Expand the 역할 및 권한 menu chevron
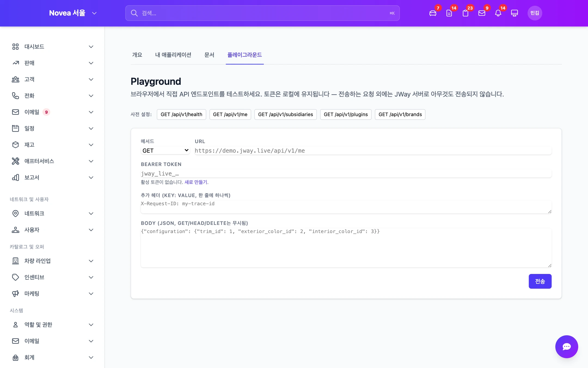The height and width of the screenshot is (368, 588). click(91, 325)
